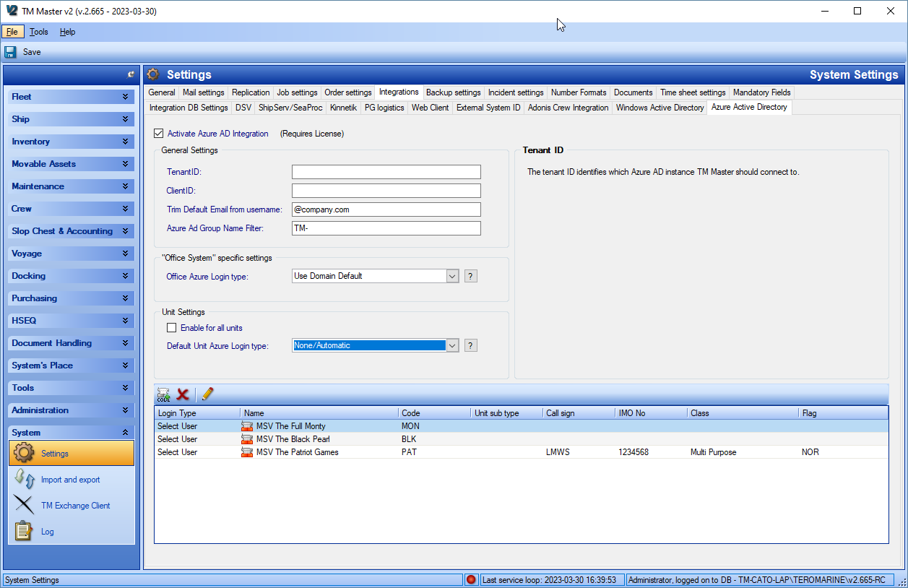This screenshot has width=908, height=588.
Task: Open TM Exchange Client in the sidebar
Action: [x=75, y=506]
